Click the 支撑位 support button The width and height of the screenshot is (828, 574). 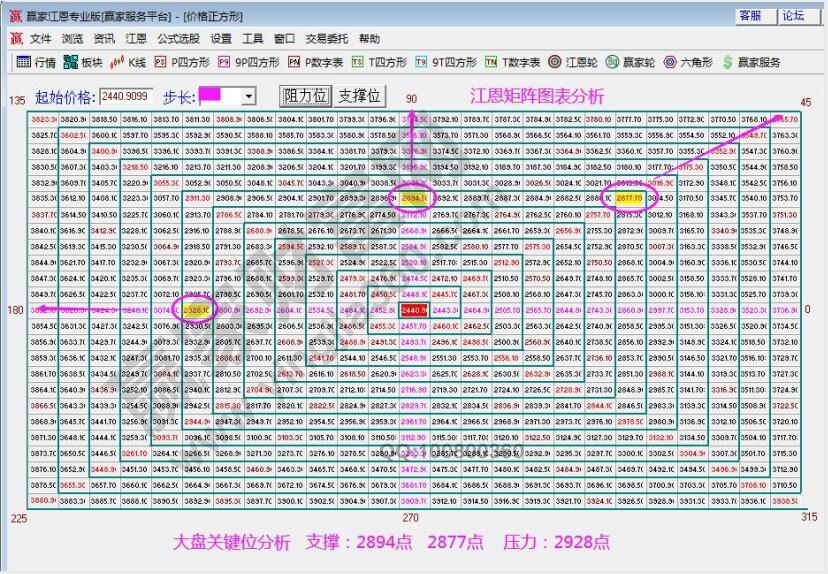[x=359, y=96]
